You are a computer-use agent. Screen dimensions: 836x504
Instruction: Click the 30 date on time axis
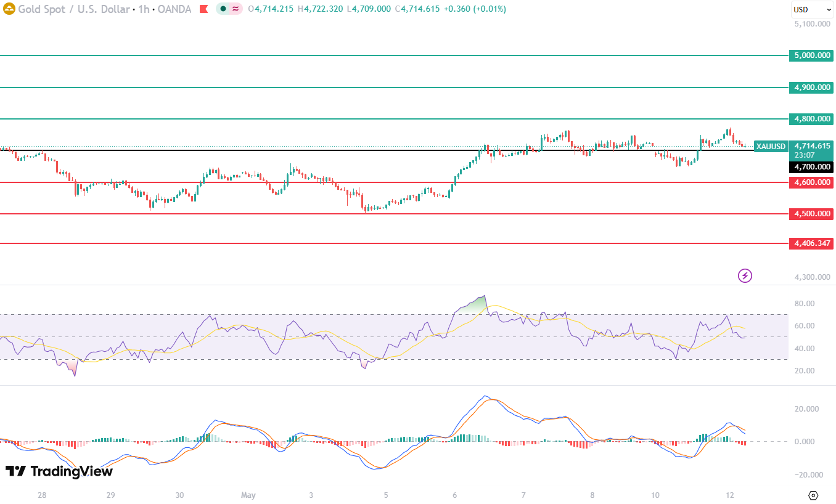pyautogui.click(x=179, y=495)
